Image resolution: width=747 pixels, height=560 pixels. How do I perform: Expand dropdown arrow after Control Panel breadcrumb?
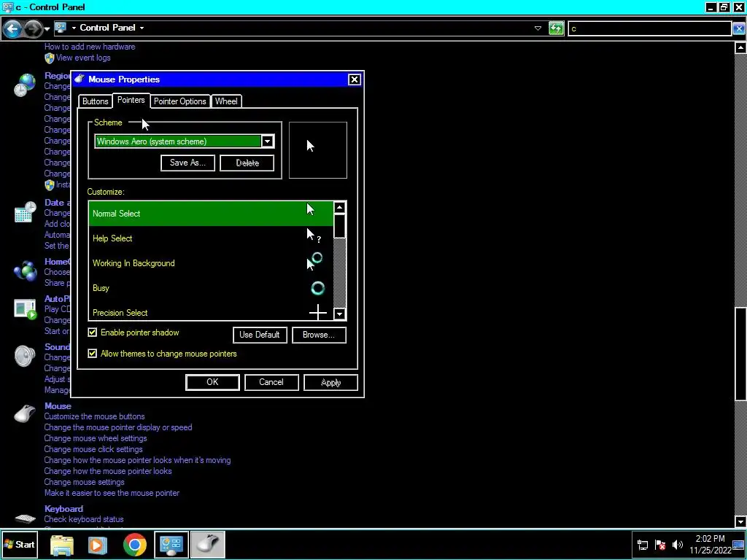click(x=142, y=28)
